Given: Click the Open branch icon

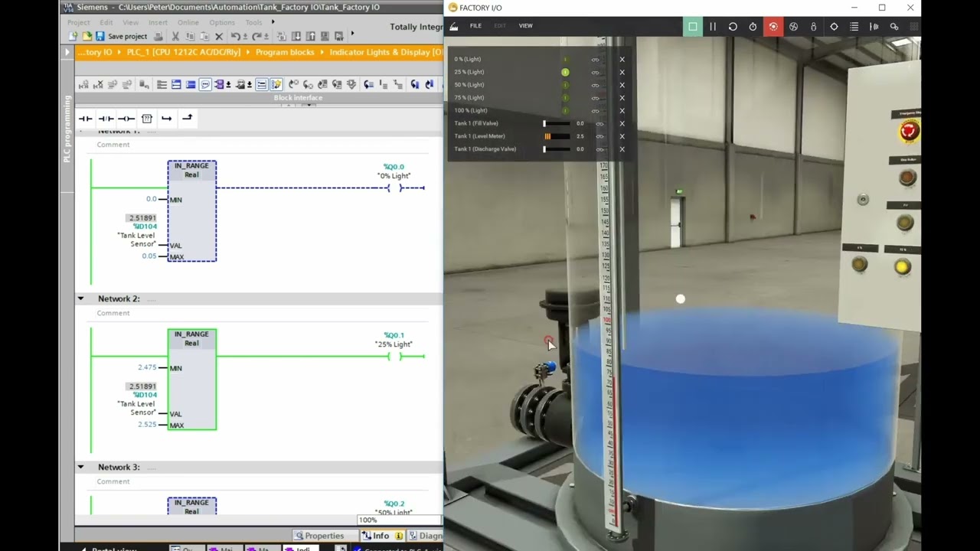Looking at the screenshot, I should point(166,119).
